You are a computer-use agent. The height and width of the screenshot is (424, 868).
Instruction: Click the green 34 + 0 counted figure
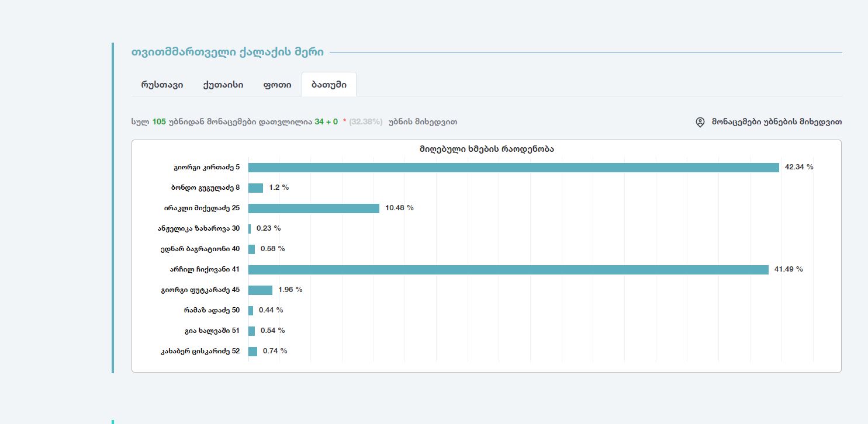pyautogui.click(x=326, y=122)
